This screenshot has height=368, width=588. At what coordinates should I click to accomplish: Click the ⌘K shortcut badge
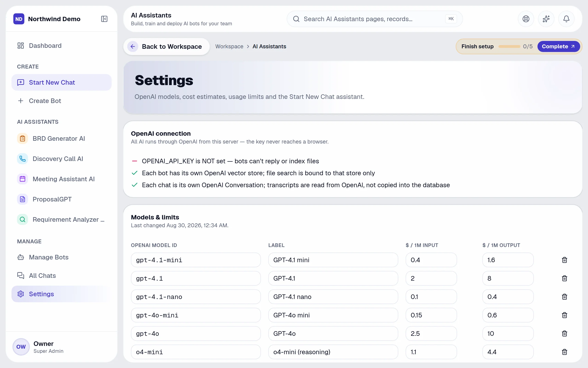[451, 19]
